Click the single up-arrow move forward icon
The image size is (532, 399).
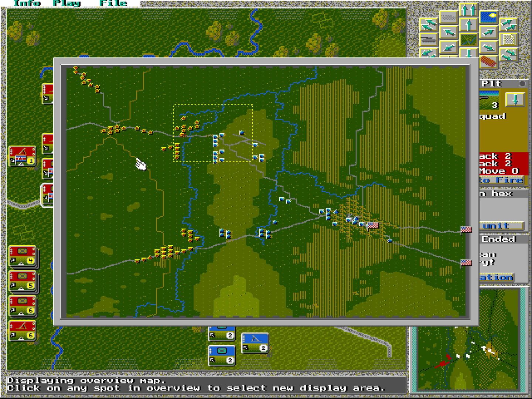coord(469,24)
